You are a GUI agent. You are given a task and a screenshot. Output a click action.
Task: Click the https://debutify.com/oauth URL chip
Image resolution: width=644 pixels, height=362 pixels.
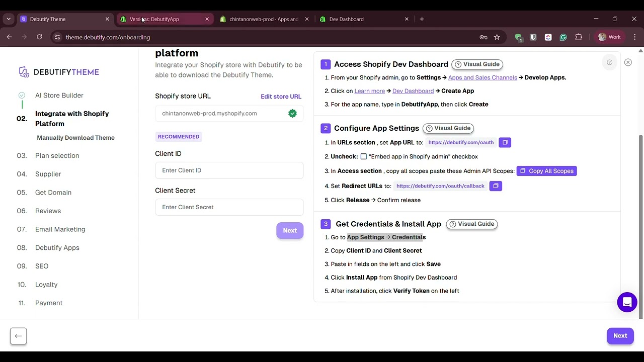(x=461, y=142)
